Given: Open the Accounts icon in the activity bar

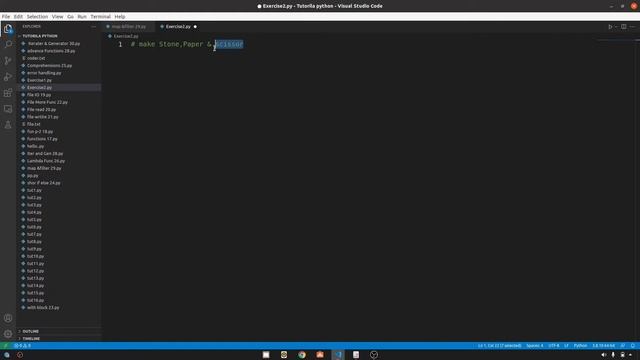Looking at the screenshot, I should point(8,318).
